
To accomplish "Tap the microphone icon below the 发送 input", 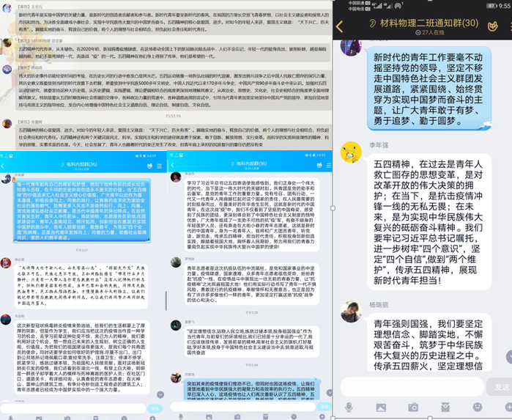I will 348,407.
